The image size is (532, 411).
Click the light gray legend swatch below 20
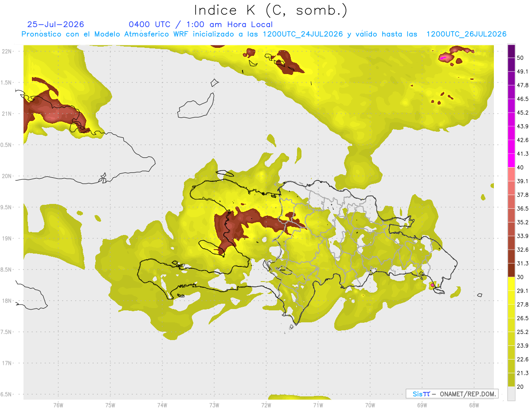511,394
